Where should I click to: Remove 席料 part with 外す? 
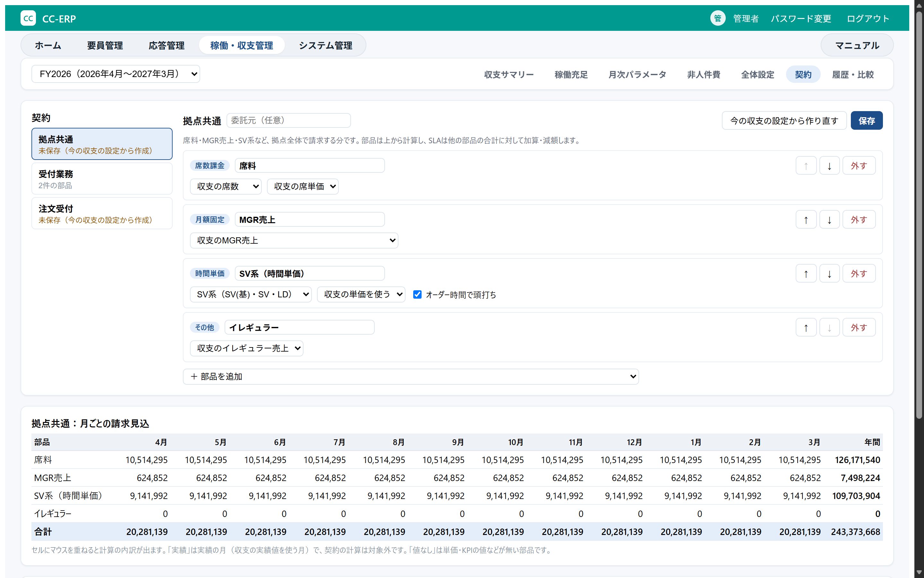click(859, 165)
